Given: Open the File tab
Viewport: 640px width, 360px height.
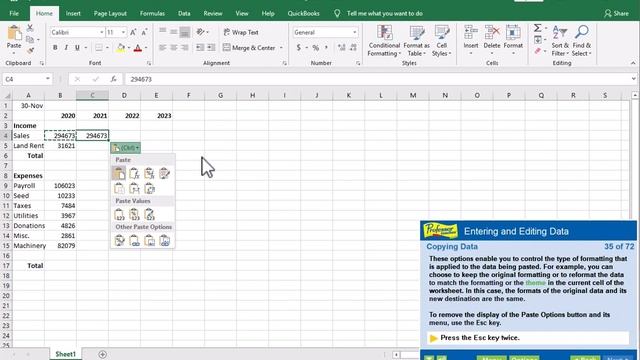Looking at the screenshot, I should coord(14,13).
